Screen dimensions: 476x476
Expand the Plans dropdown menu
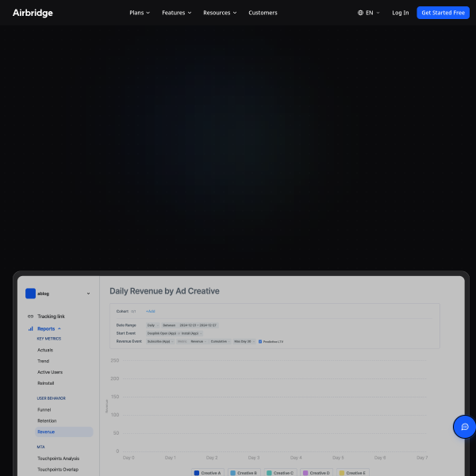[140, 13]
